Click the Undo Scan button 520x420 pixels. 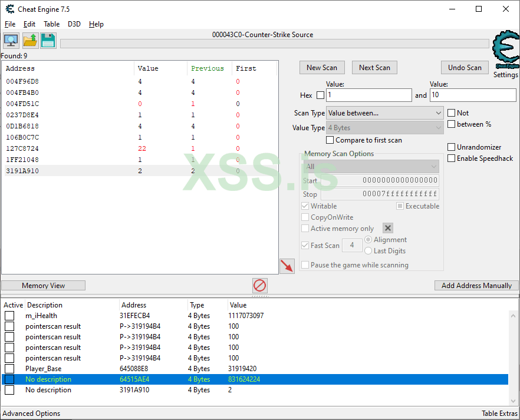[465, 68]
